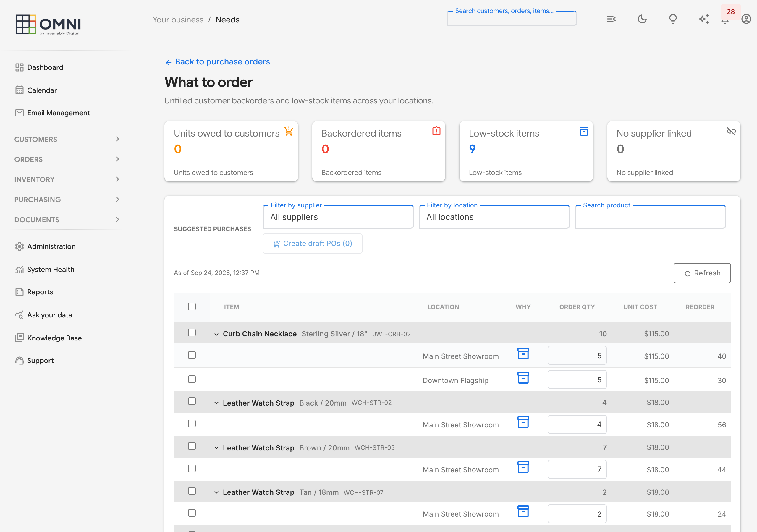The image size is (757, 532).
Task: Click low-stock icon for Curb Chain Main Street row
Action: tap(523, 354)
